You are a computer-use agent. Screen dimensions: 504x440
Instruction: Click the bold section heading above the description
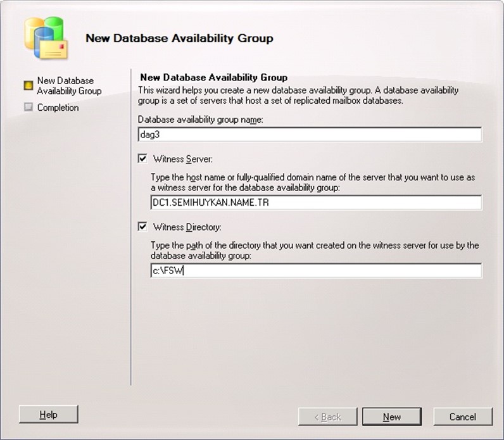[213, 78]
